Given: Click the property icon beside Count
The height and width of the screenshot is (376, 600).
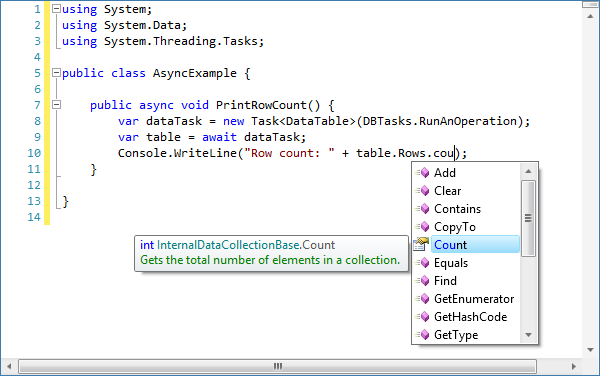Looking at the screenshot, I should (421, 244).
